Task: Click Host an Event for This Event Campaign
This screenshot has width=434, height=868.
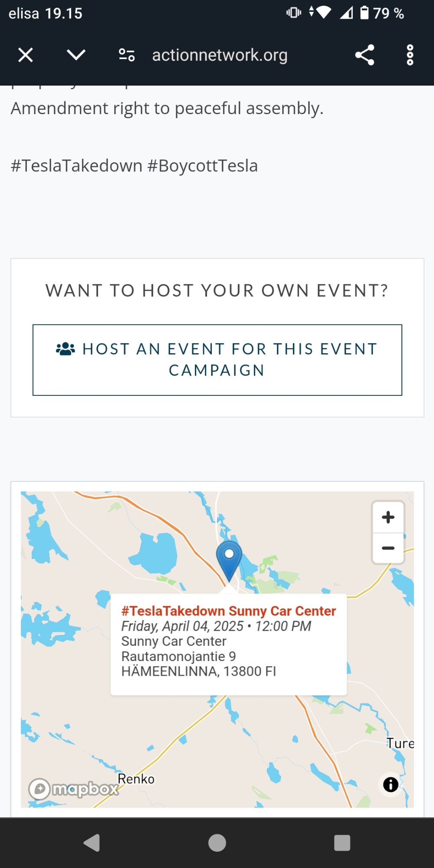Action: click(217, 360)
